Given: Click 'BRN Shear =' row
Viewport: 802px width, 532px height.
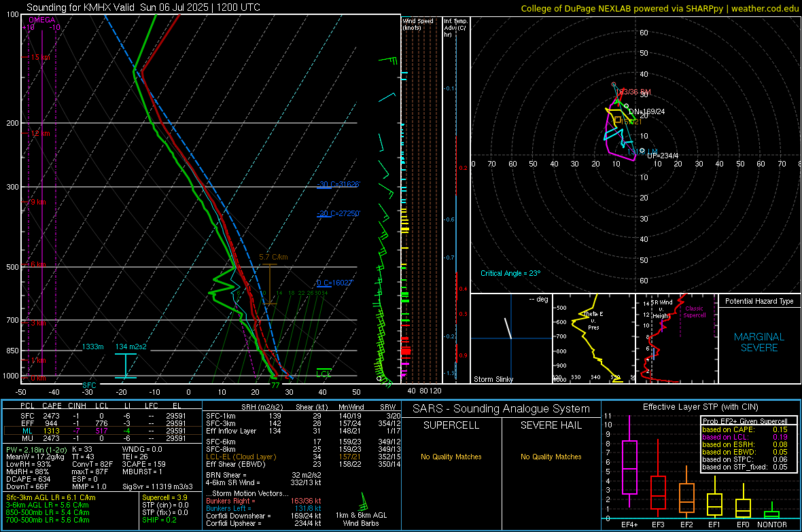Looking at the screenshot, I should tap(264, 475).
